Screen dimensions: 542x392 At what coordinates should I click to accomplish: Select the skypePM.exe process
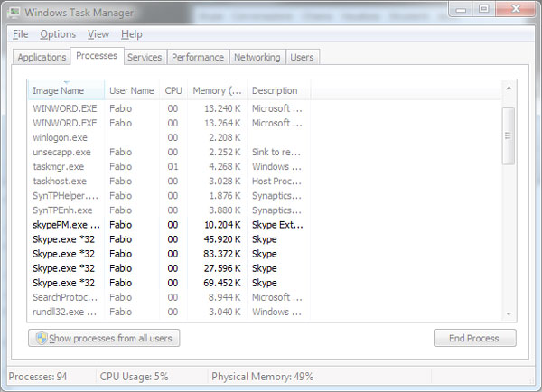[x=169, y=225]
